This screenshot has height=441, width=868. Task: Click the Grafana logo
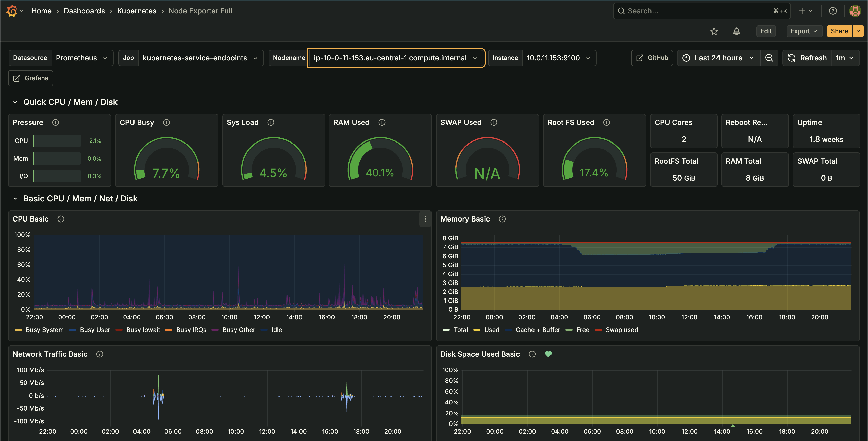(x=11, y=11)
